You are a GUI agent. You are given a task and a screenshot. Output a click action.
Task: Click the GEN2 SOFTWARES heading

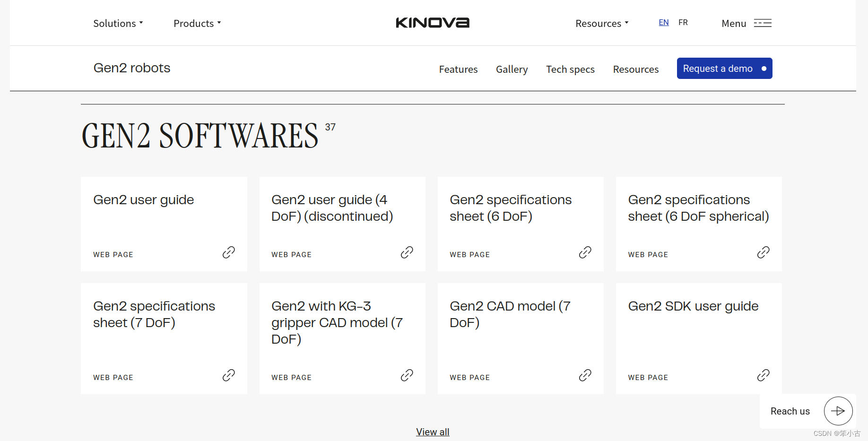[x=200, y=136]
